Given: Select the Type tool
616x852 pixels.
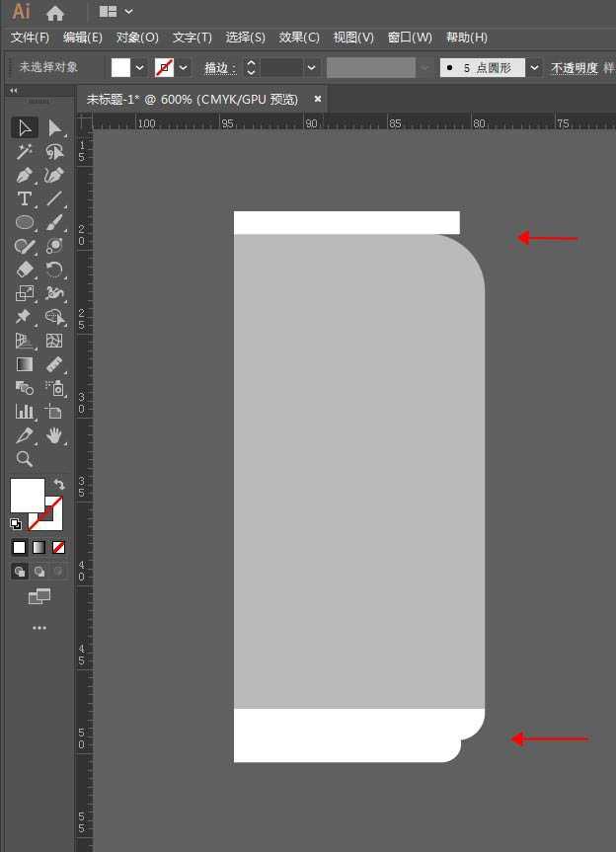Looking at the screenshot, I should (x=25, y=198).
